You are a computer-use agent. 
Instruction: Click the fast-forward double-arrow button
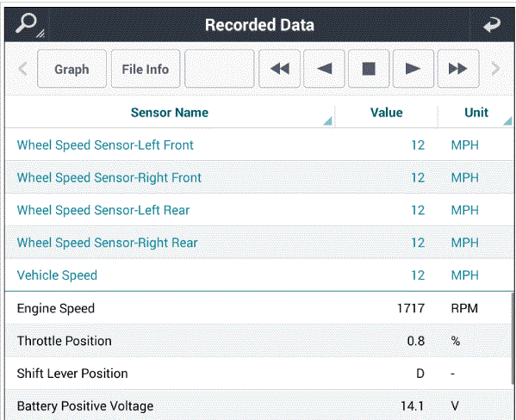458,69
